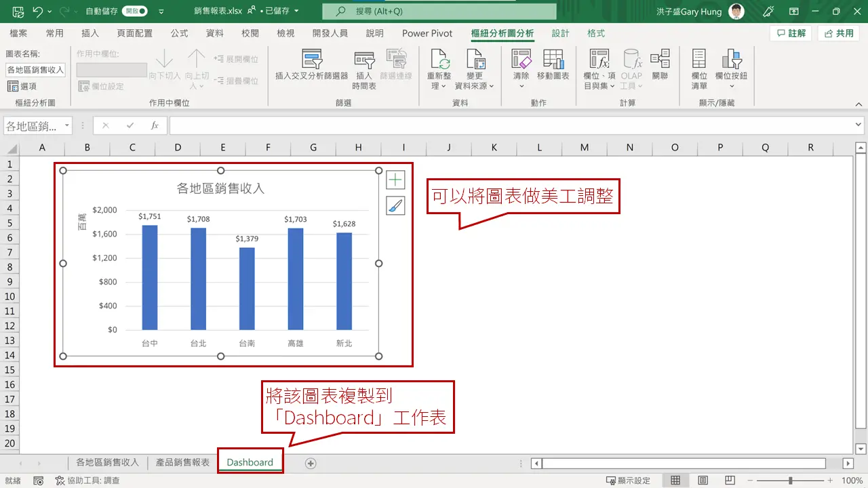The width and height of the screenshot is (868, 488).
Task: Open the File (檔案) menu
Action: click(19, 33)
